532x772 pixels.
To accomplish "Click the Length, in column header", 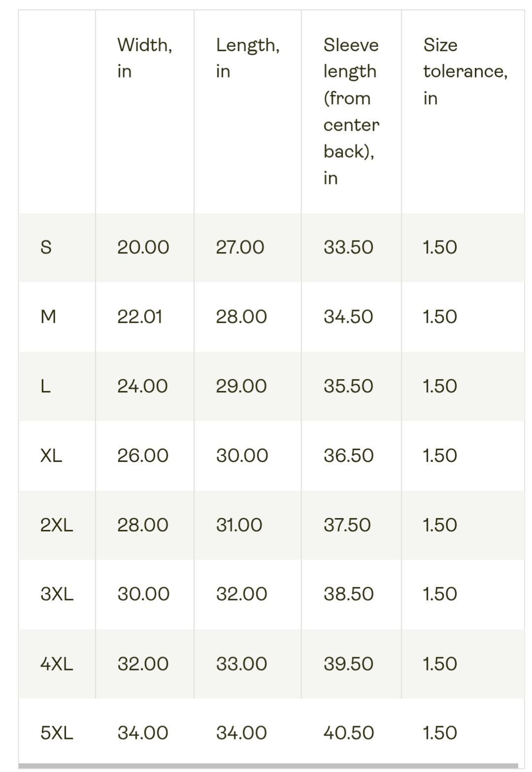I will click(248, 58).
